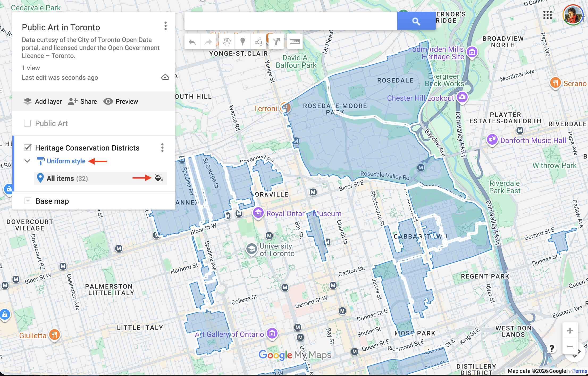Click the blue search magnifier button
The width and height of the screenshot is (588, 376).
tap(416, 21)
